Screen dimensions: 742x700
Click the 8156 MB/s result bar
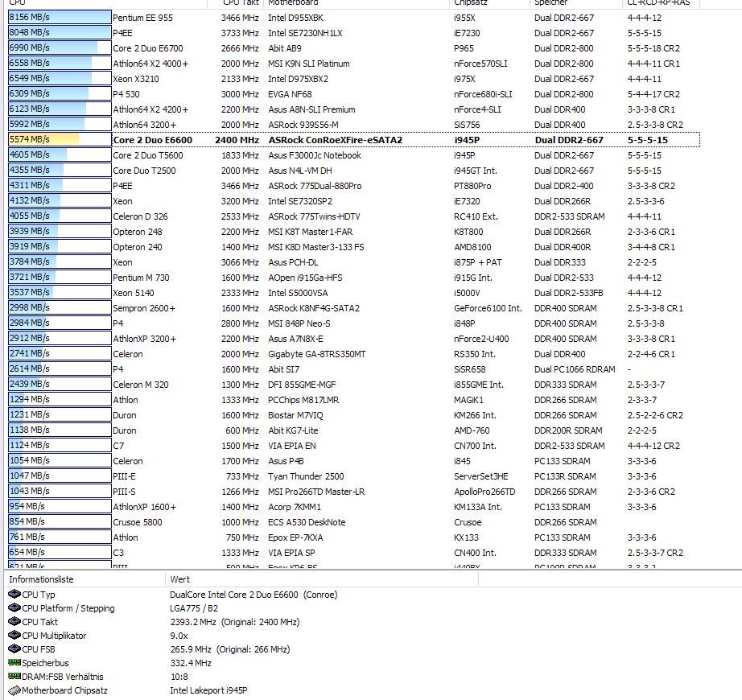(60, 18)
